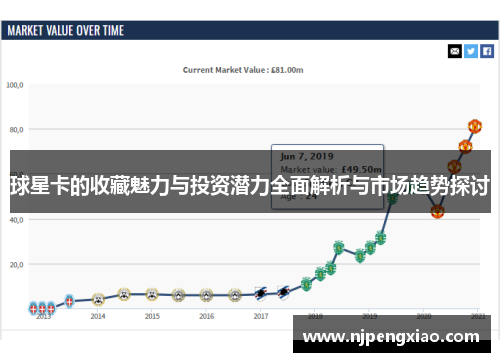
Task: Click the Sporting crest marker at the late-2018 dip
Action: coord(360,256)
